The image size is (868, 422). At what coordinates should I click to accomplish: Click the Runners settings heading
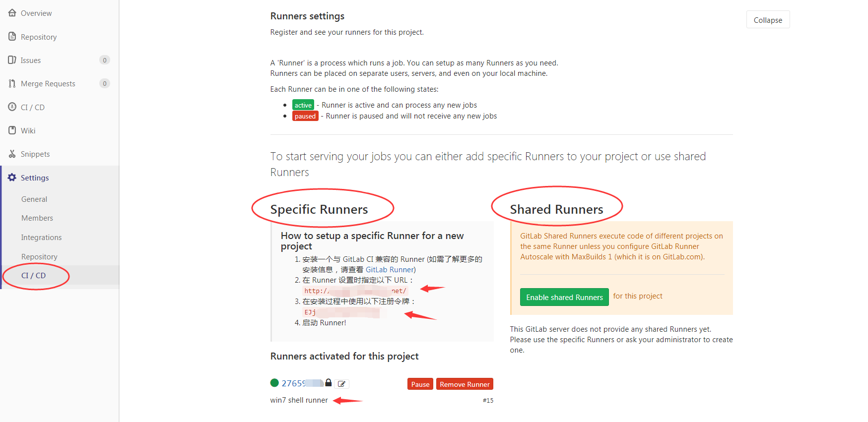307,16
